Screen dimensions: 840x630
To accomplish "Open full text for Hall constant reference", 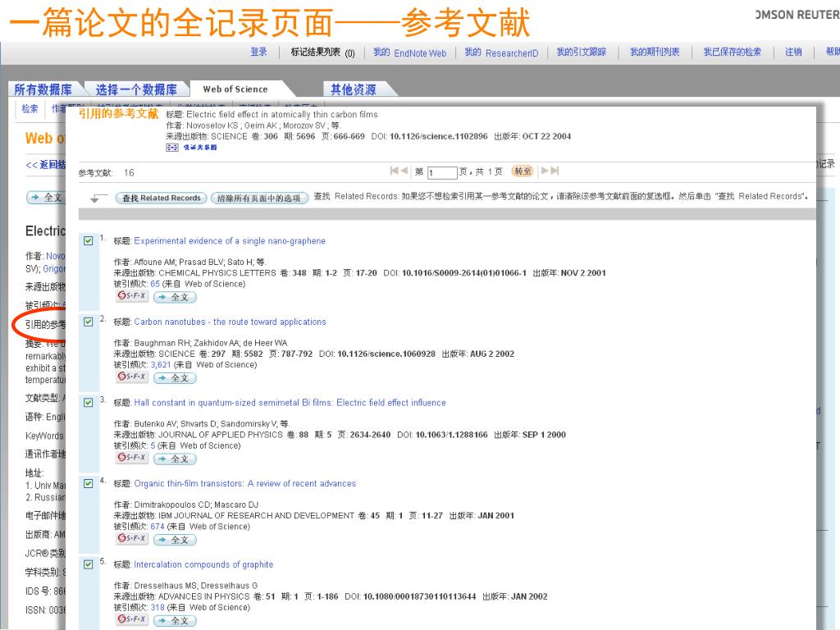I will pyautogui.click(x=176, y=459).
